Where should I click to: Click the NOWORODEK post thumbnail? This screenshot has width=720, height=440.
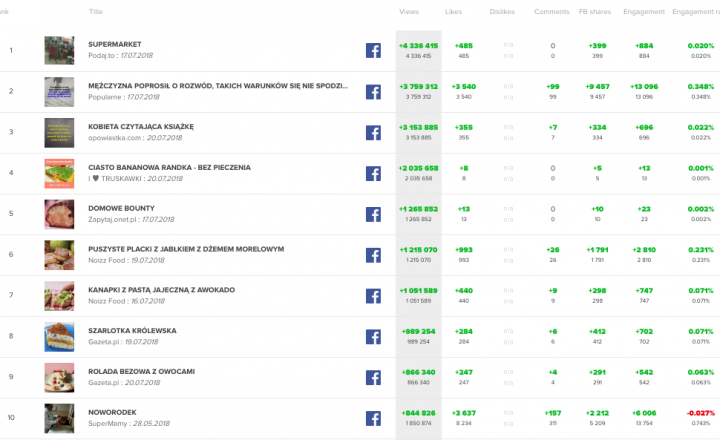60,418
